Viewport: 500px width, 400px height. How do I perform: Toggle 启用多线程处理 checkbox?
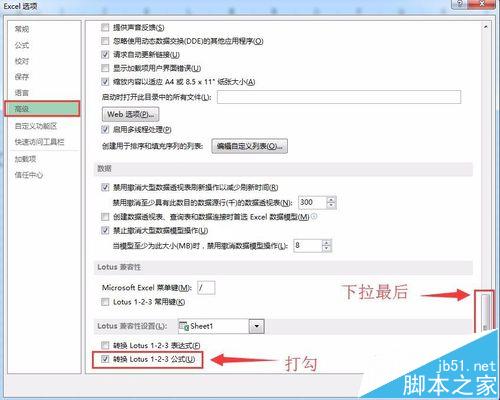click(105, 129)
